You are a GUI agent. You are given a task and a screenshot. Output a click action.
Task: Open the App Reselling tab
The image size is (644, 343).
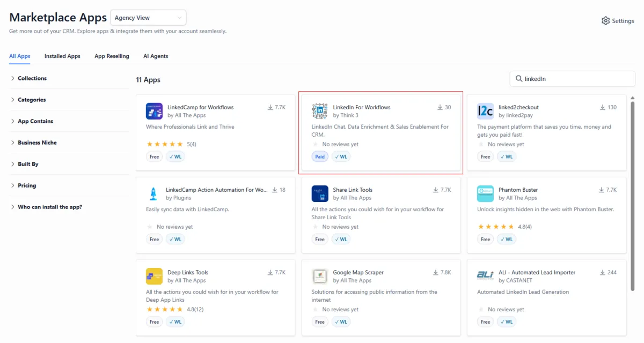click(x=112, y=56)
